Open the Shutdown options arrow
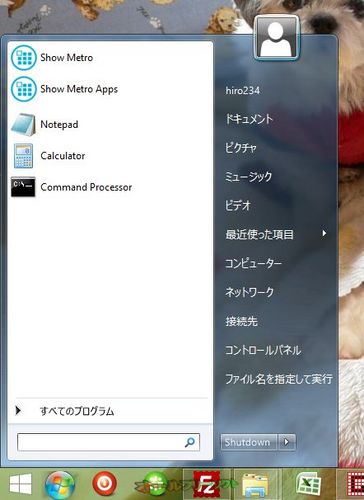 286,442
